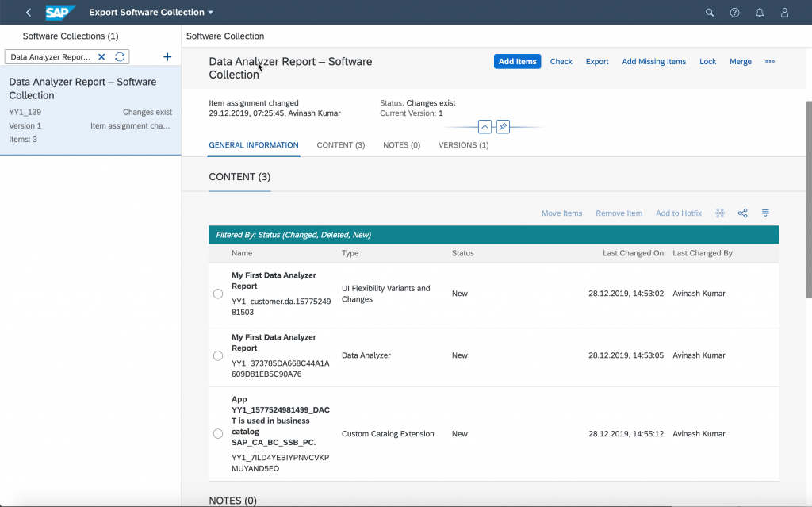Go back using the header back arrow

[29, 13]
